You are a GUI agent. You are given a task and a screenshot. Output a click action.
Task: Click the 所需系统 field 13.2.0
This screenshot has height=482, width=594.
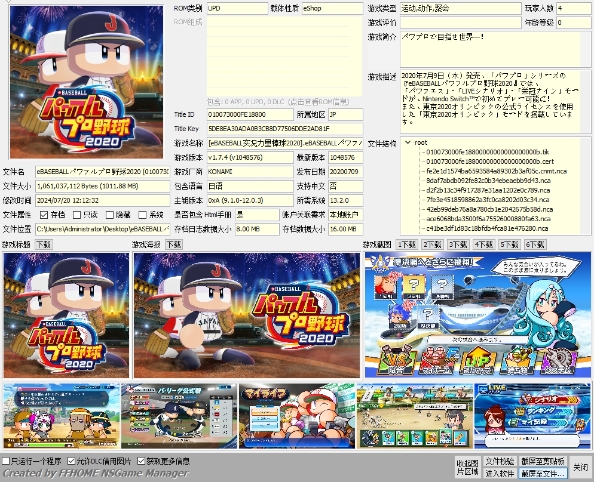[345, 200]
